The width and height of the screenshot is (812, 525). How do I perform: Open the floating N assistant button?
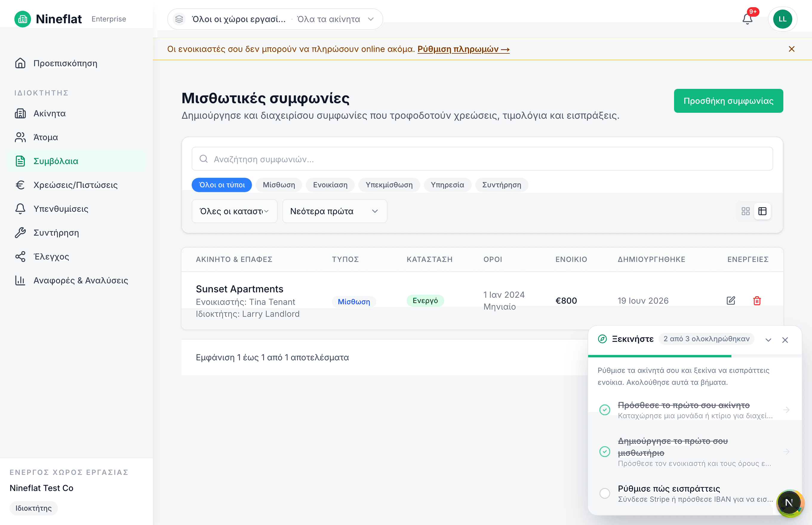point(789,503)
